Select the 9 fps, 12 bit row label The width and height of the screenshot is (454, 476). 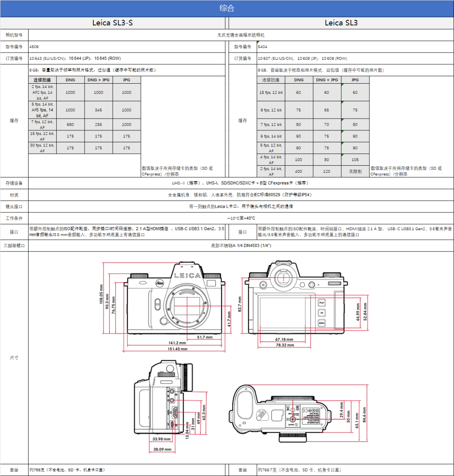click(x=271, y=110)
